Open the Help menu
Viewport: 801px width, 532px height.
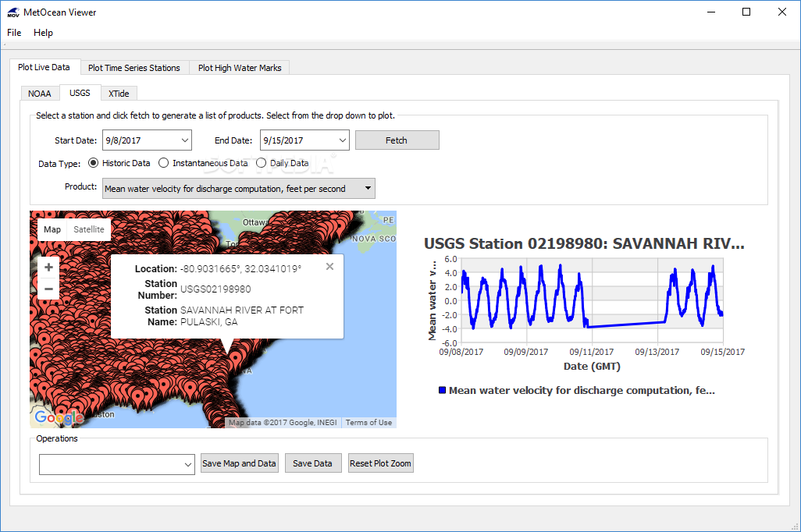pyautogui.click(x=44, y=33)
